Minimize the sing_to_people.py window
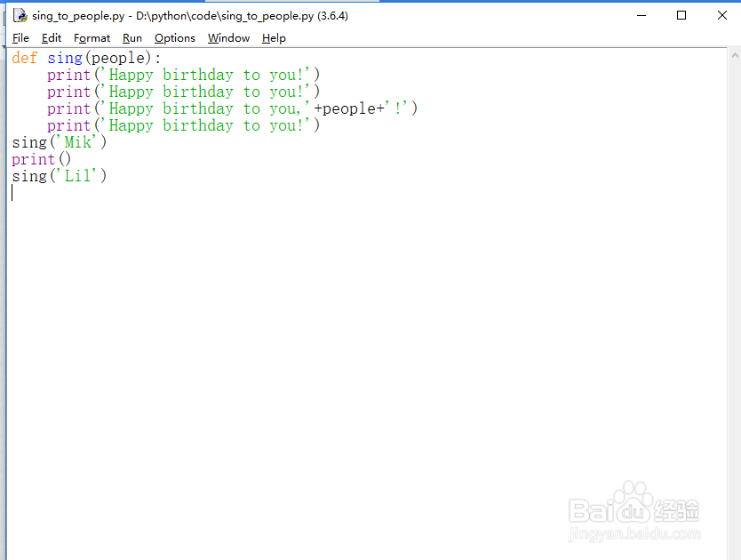 coord(641,16)
